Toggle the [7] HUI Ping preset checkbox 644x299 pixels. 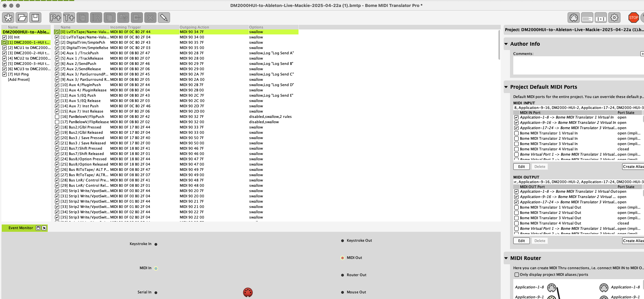[x=5, y=75]
